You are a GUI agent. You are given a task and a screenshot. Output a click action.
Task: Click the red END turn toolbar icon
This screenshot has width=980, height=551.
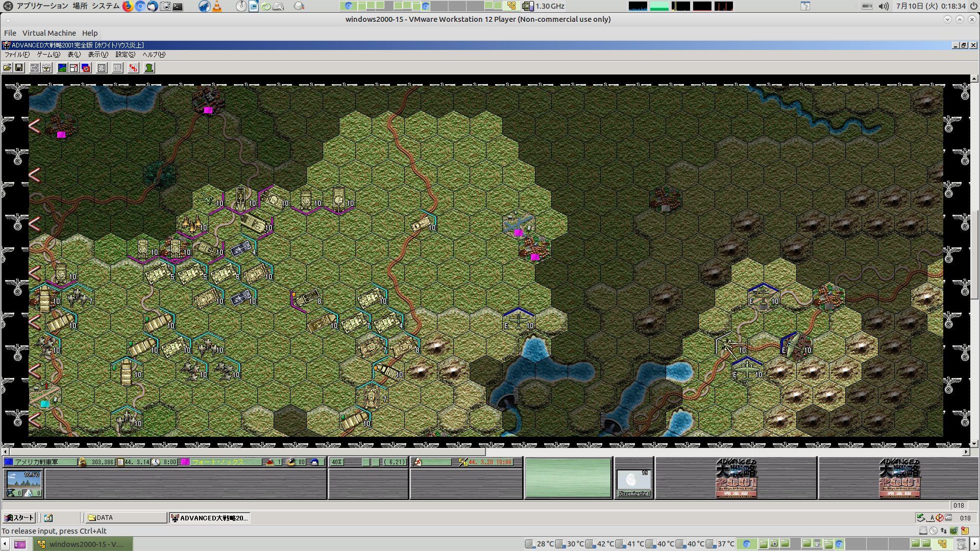click(133, 68)
